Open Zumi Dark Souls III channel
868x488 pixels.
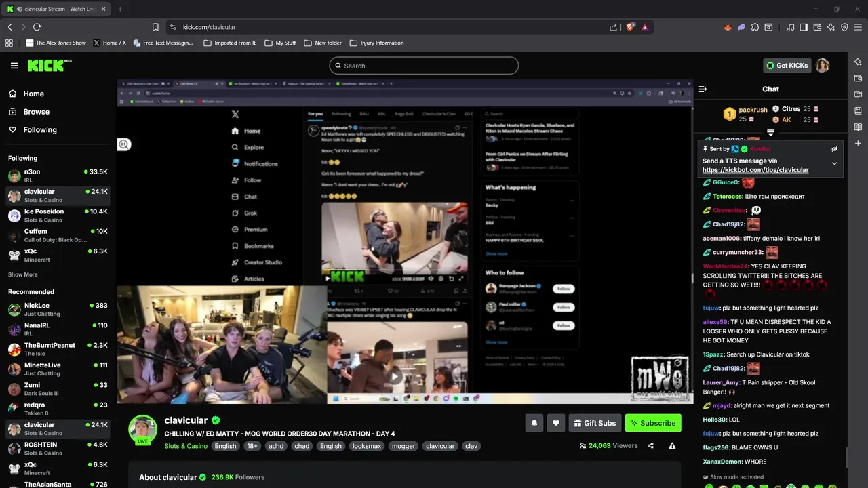[x=58, y=389]
